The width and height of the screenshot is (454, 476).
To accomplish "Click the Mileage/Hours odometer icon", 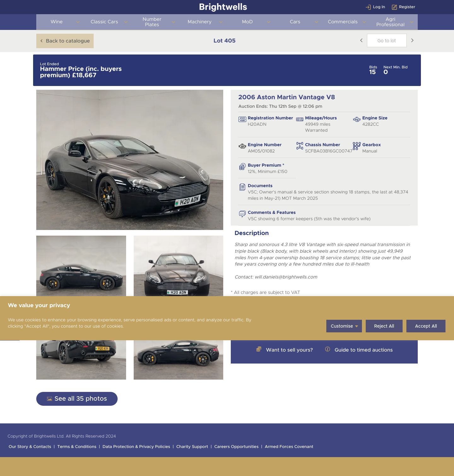I will pyautogui.click(x=300, y=119).
